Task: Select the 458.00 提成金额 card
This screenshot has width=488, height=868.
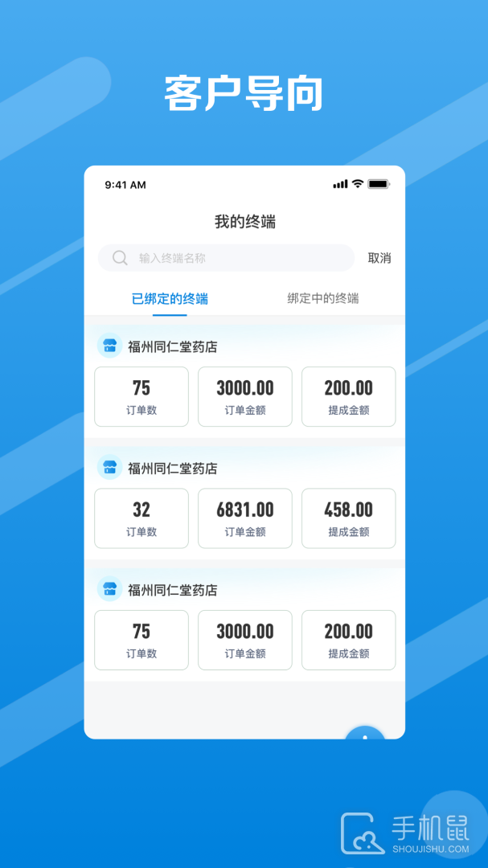Action: point(348,518)
